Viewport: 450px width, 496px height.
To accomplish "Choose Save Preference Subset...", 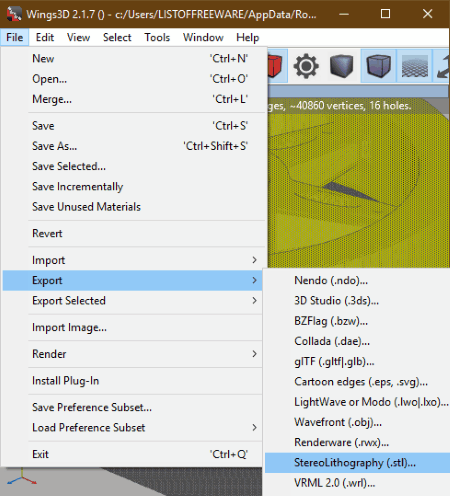I will 133,408.
